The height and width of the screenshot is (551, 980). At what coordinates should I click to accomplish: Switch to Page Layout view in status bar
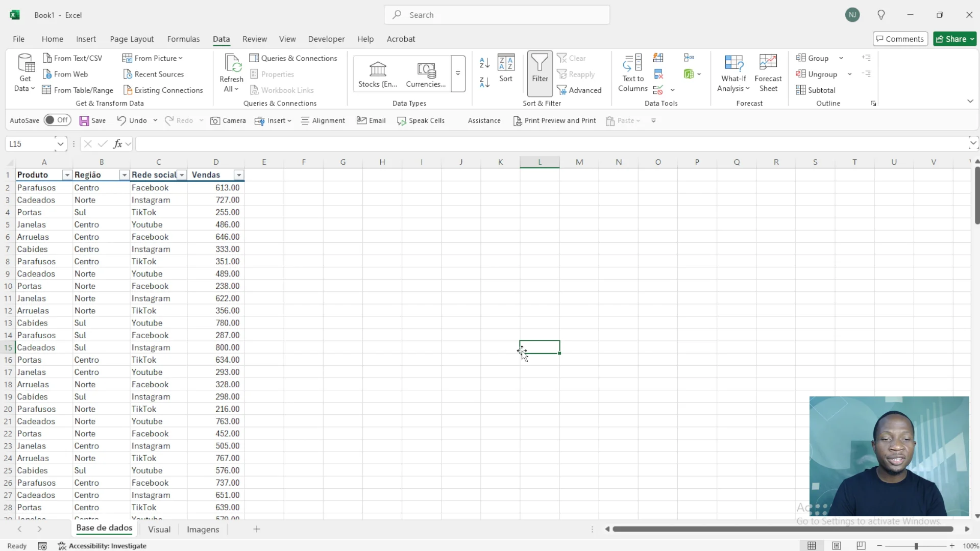836,546
